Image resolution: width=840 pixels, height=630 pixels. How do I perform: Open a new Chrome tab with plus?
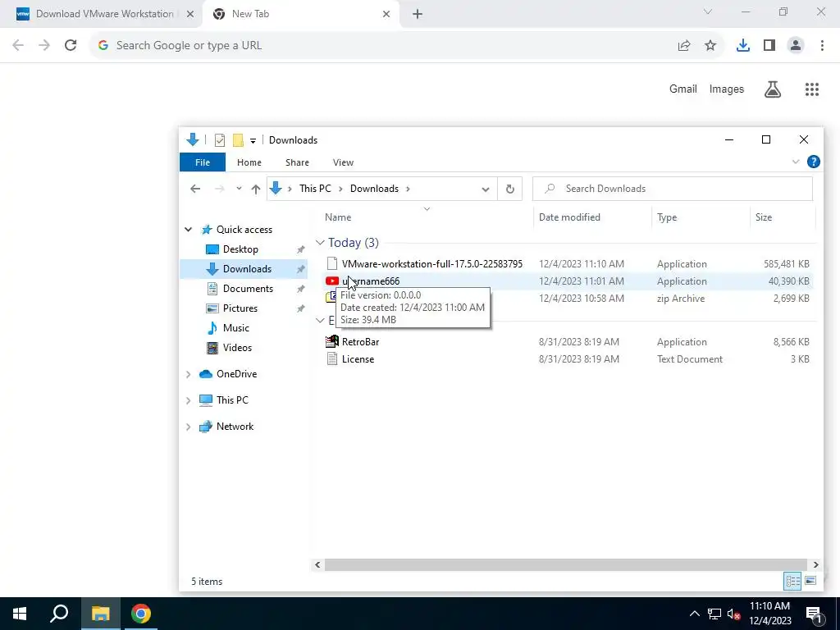[x=418, y=15]
